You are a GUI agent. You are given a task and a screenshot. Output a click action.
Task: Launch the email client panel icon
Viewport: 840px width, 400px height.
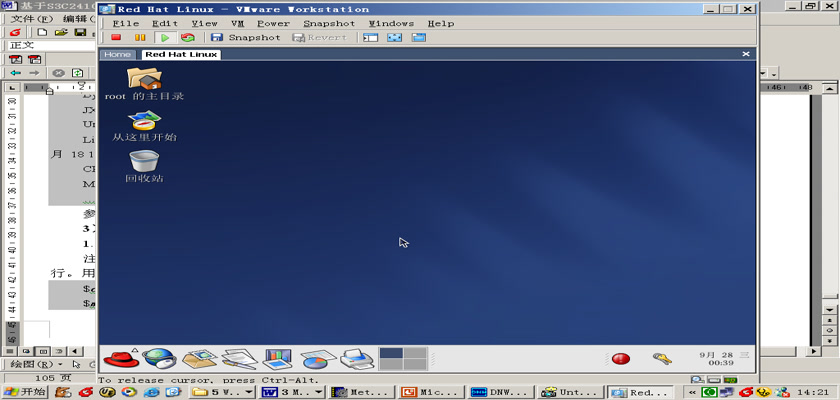coord(199,358)
